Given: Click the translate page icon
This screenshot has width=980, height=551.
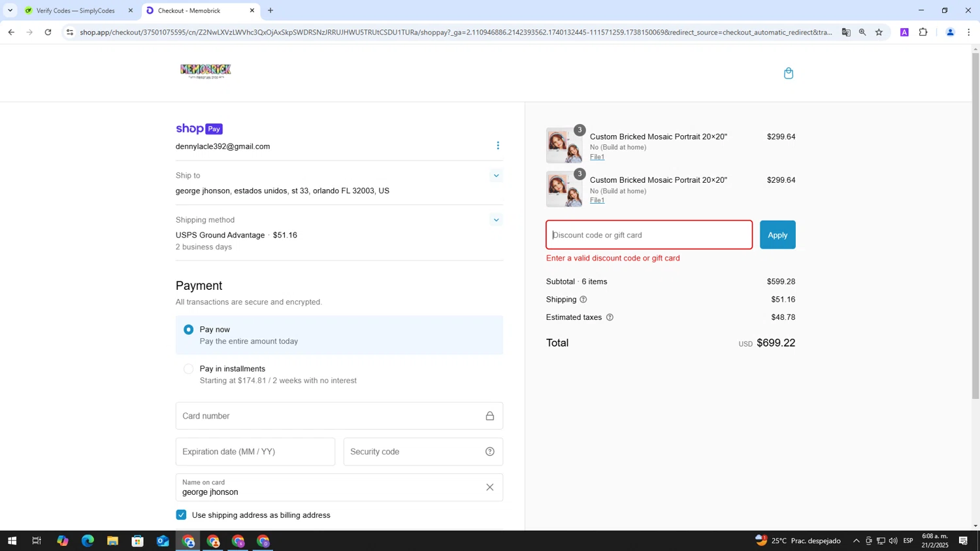Looking at the screenshot, I should pyautogui.click(x=846, y=32).
